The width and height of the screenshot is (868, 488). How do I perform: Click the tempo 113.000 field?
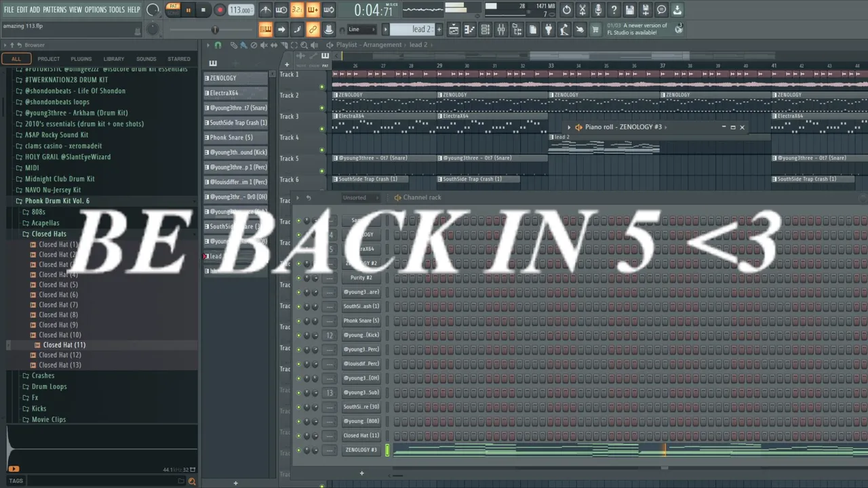point(241,10)
